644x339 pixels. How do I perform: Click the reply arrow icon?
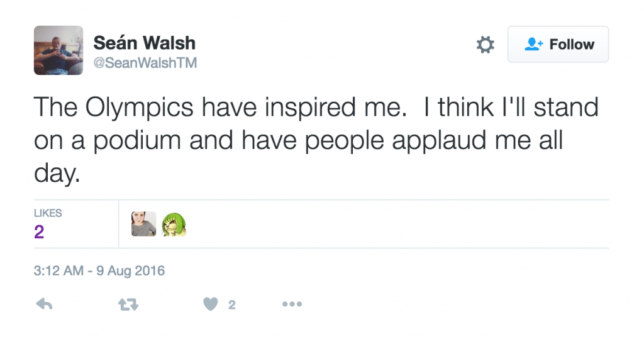click(44, 304)
